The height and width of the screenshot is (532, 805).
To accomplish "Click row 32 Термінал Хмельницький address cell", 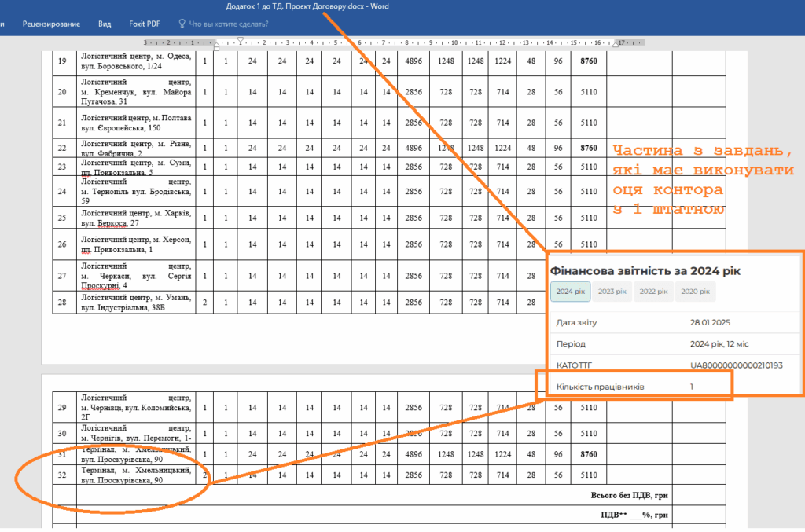I will [x=135, y=475].
